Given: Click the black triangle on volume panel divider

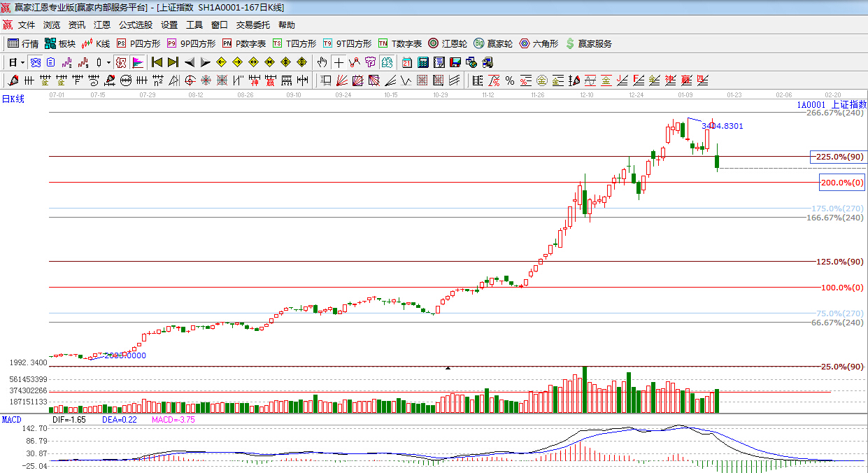Looking at the screenshot, I should 448,367.
